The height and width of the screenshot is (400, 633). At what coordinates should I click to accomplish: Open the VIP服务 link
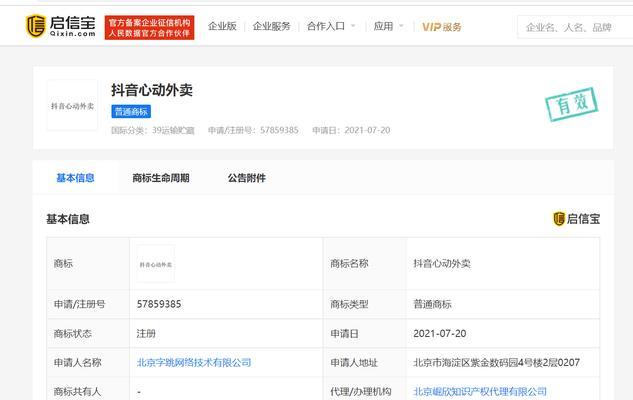tap(442, 27)
